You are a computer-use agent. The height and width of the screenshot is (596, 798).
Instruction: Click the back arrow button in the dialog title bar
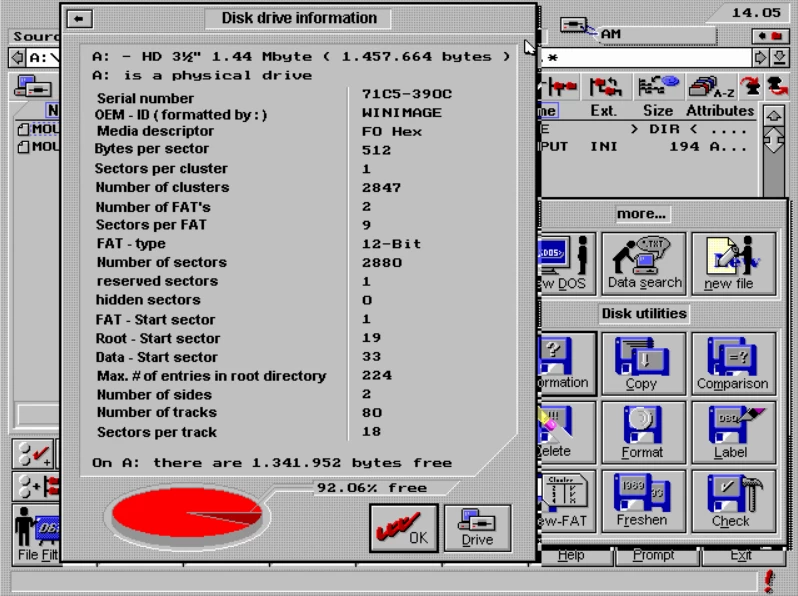[79, 19]
